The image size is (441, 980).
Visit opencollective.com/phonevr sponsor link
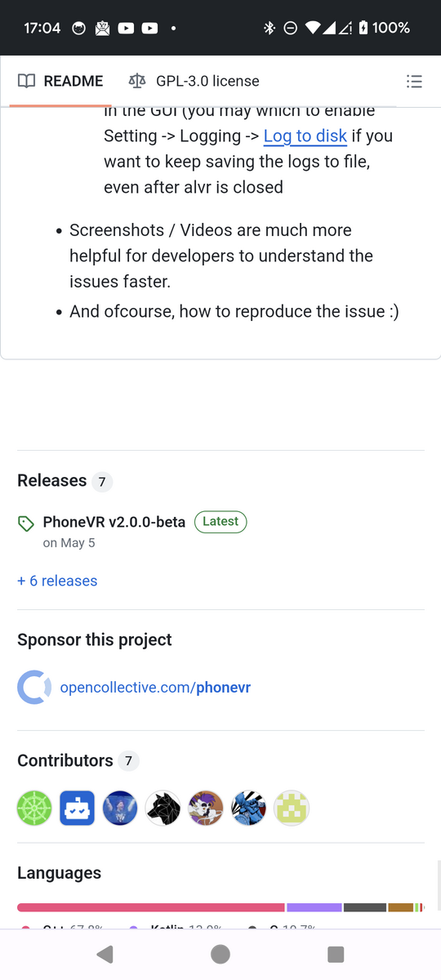coord(155,688)
